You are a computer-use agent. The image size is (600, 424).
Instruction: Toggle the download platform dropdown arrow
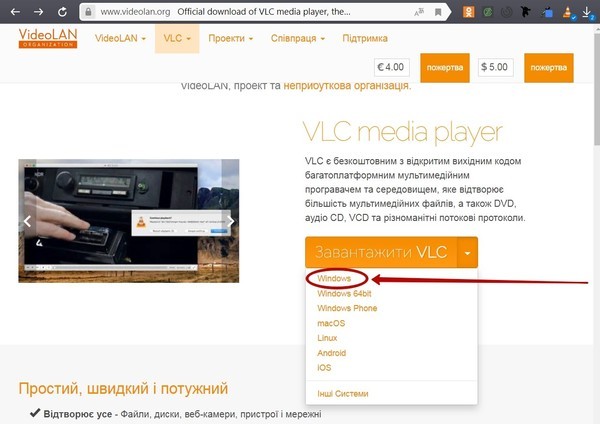468,253
